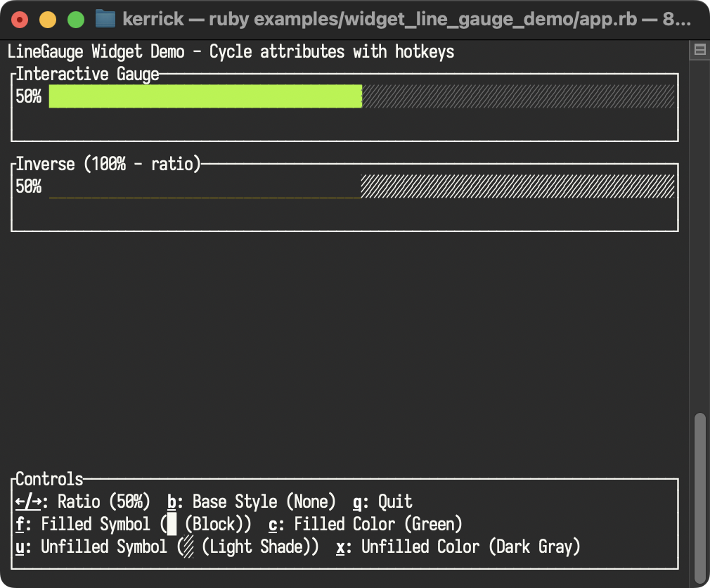The width and height of the screenshot is (710, 588).
Task: Click the "Interactive Gauge" panel title
Action: pos(87,74)
